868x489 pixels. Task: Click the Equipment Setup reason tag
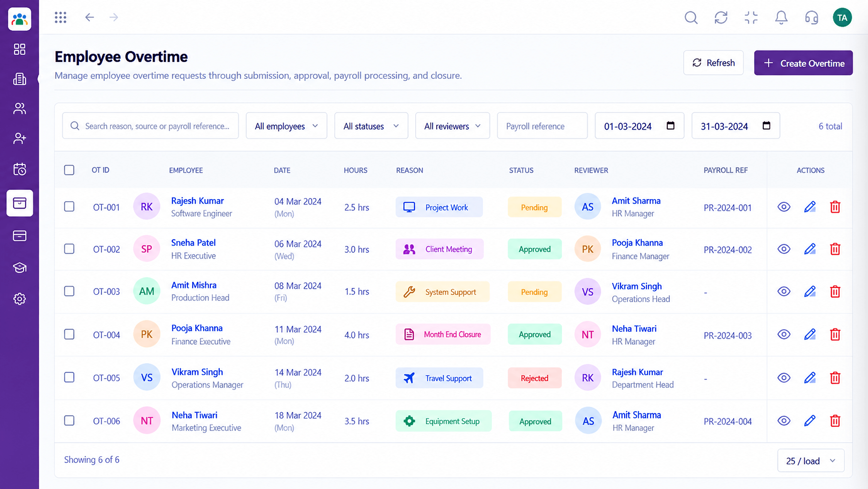(x=443, y=421)
